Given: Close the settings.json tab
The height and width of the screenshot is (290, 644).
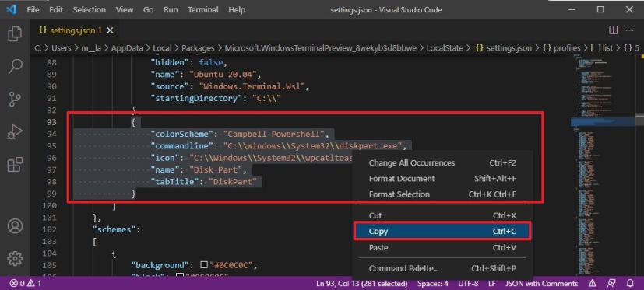Looking at the screenshot, I should pos(110,30).
